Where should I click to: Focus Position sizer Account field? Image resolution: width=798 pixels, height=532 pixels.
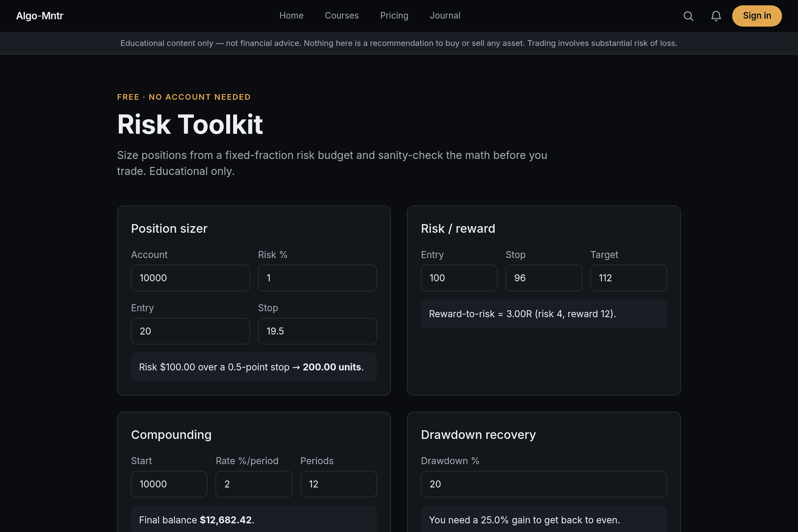coord(190,278)
